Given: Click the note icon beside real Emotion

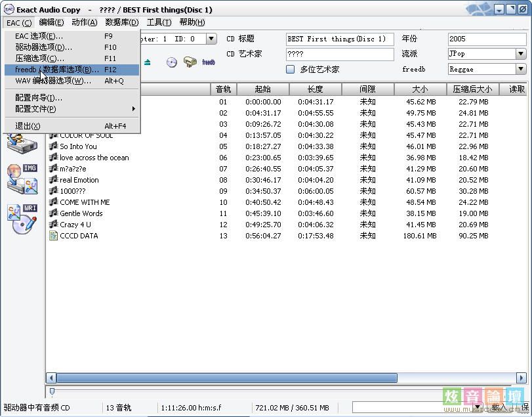Looking at the screenshot, I should pos(54,180).
